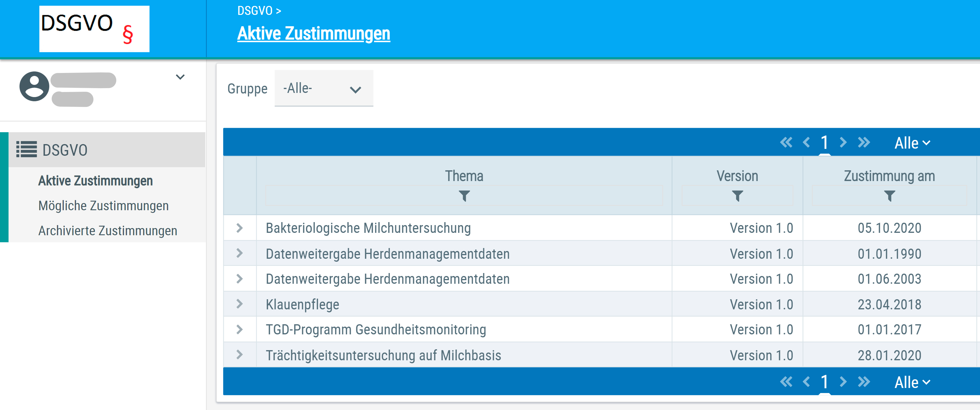Expand the Klauenpflege row

click(239, 304)
